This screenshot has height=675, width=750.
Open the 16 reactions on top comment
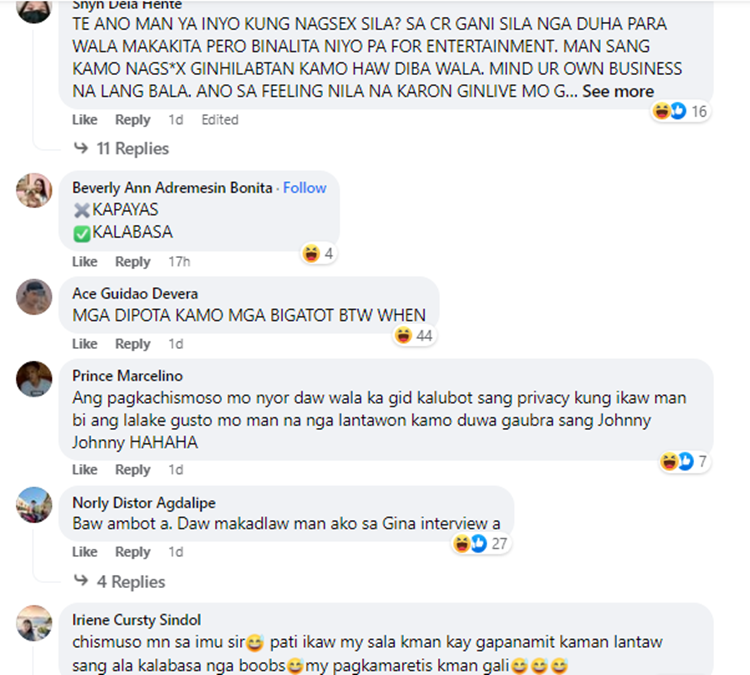pos(680,111)
